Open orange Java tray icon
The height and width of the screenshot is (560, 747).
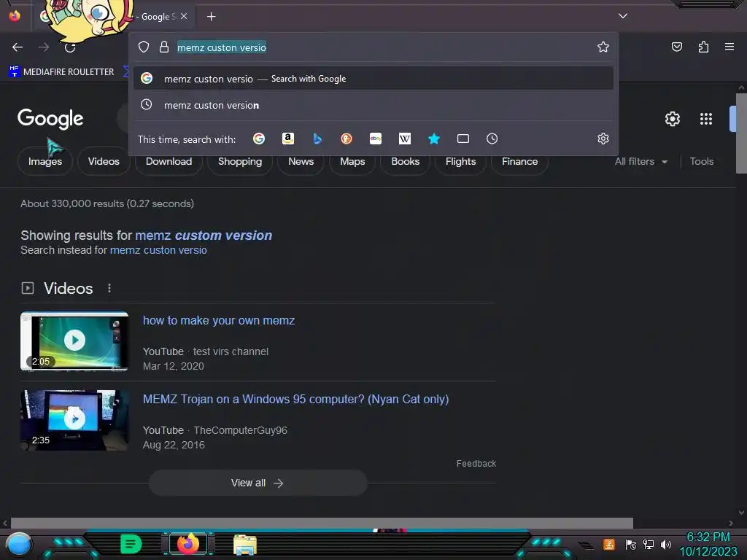point(609,544)
